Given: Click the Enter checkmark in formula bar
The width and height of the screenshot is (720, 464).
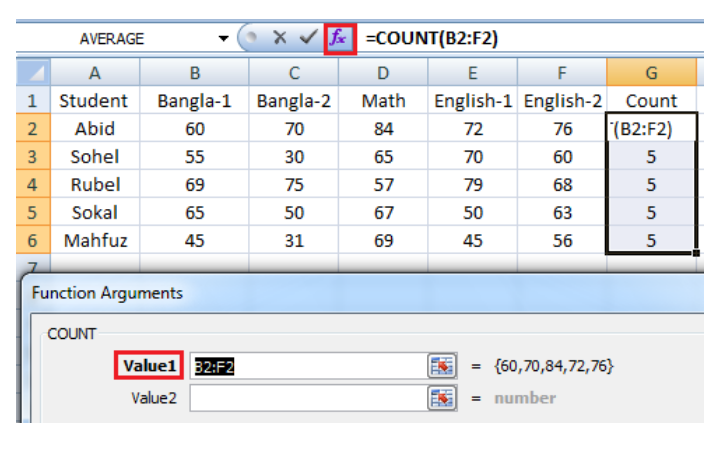Looking at the screenshot, I should [x=308, y=39].
